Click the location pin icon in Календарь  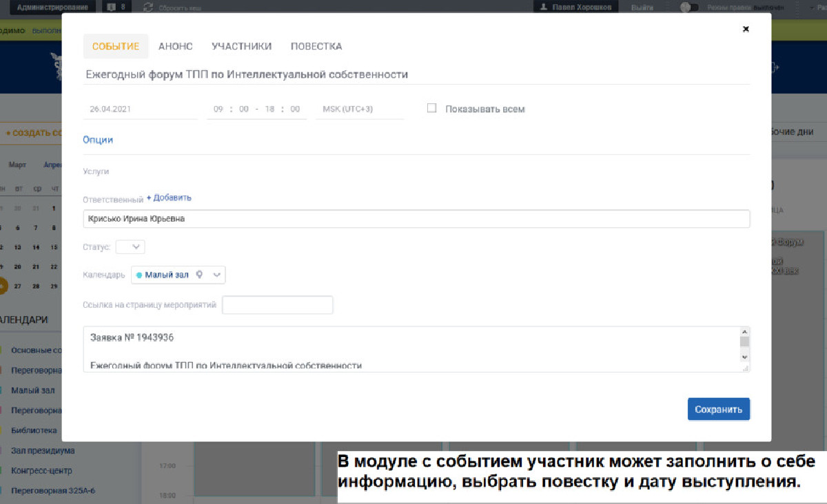(200, 275)
